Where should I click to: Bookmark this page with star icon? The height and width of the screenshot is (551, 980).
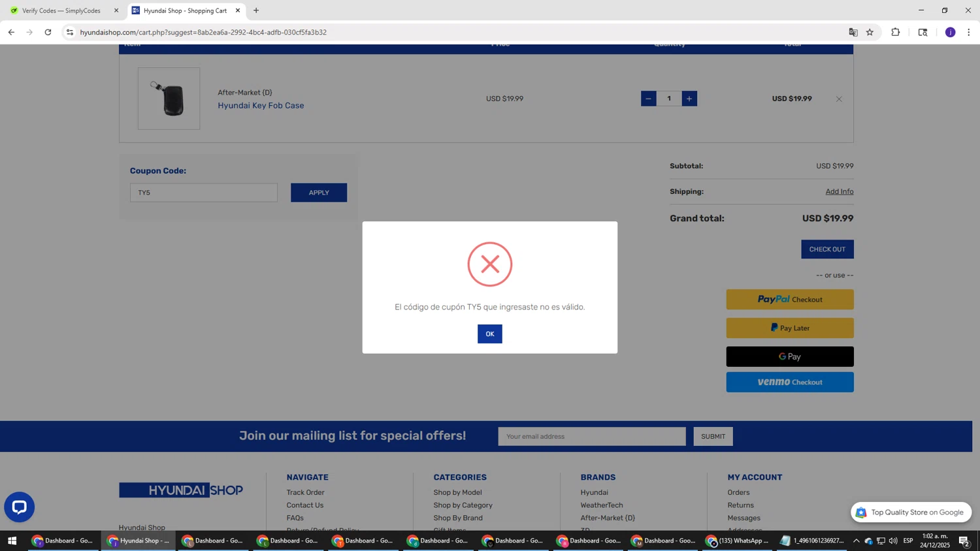[x=870, y=32]
